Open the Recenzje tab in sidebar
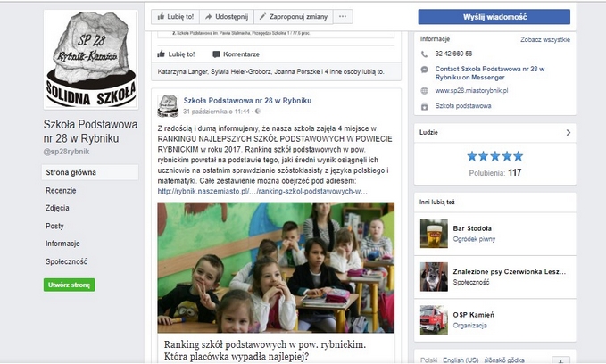 pyautogui.click(x=61, y=191)
